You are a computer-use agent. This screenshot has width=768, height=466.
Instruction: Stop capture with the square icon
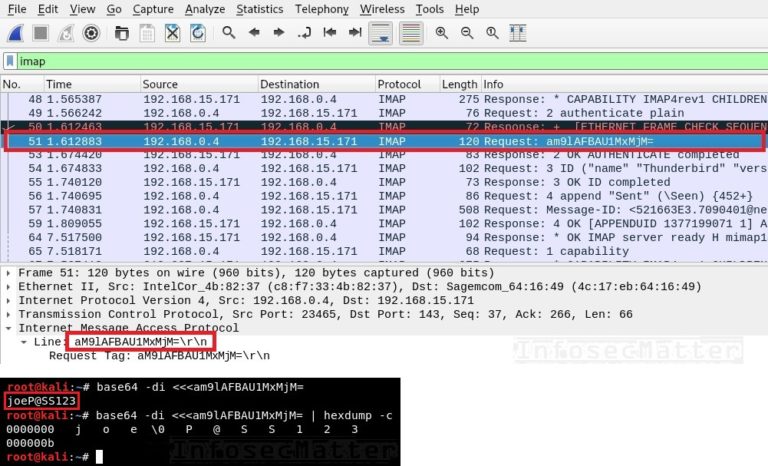pos(41,33)
